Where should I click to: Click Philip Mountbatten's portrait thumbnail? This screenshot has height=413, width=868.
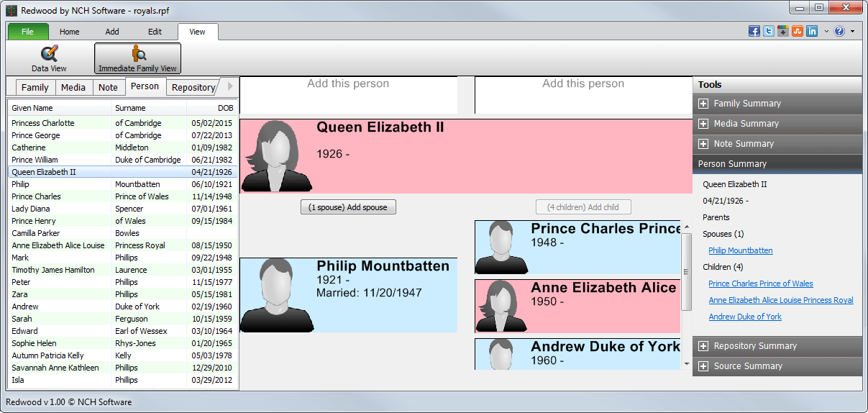[x=275, y=295]
